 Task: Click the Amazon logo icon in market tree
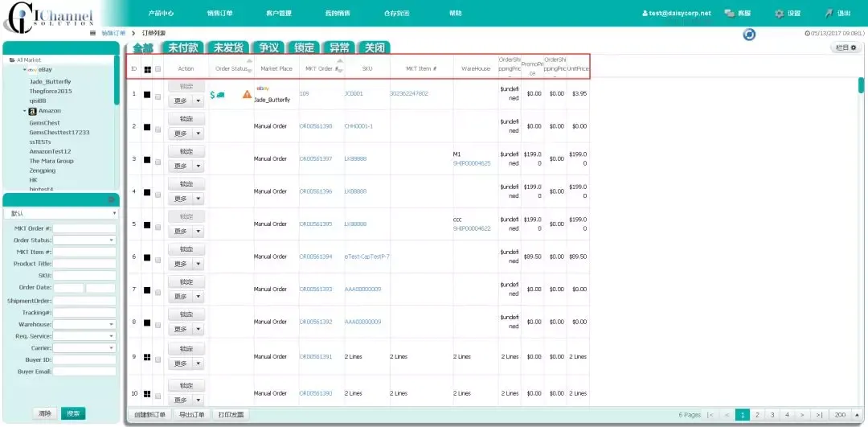pyautogui.click(x=33, y=111)
